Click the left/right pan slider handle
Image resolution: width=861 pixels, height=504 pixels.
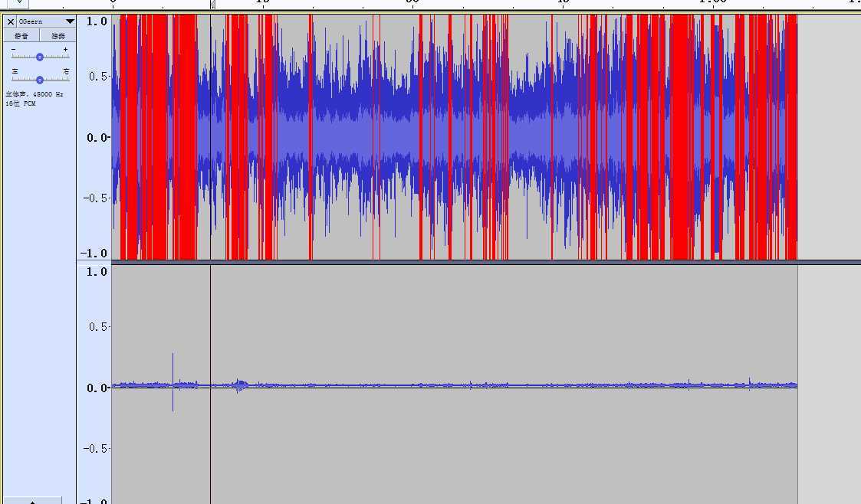40,80
